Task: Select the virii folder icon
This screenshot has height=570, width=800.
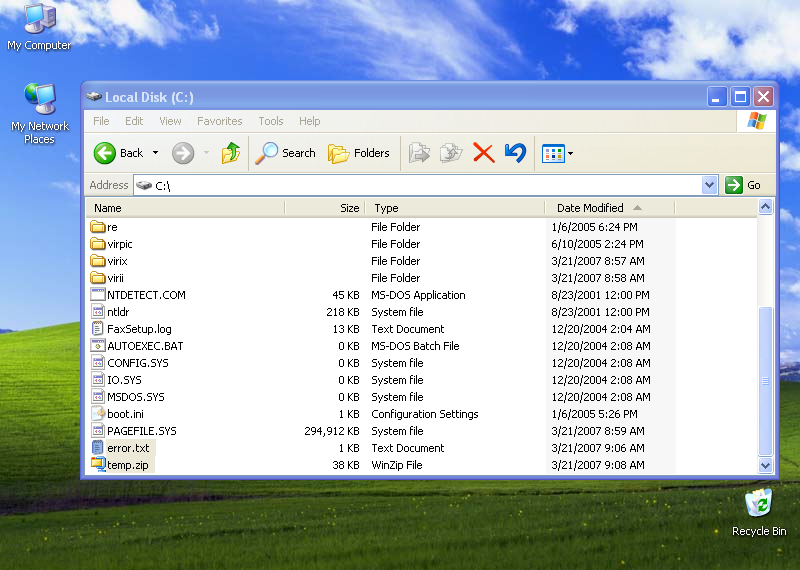Action: point(97,278)
